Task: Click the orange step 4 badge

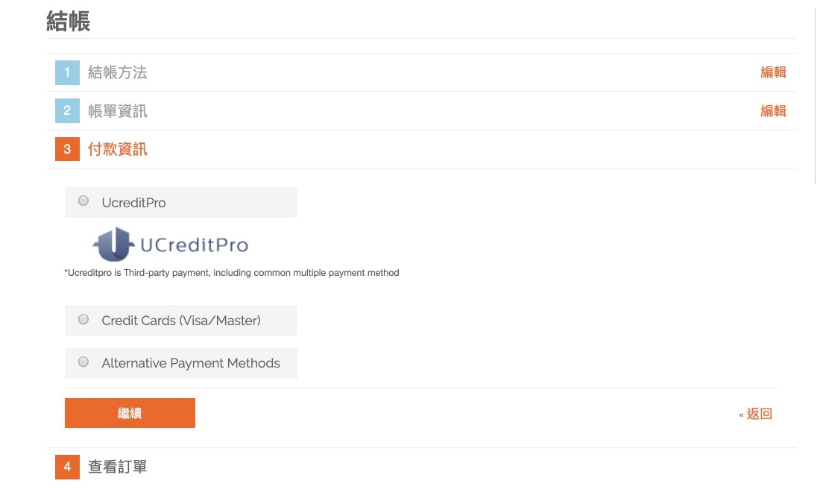Action: point(67,467)
